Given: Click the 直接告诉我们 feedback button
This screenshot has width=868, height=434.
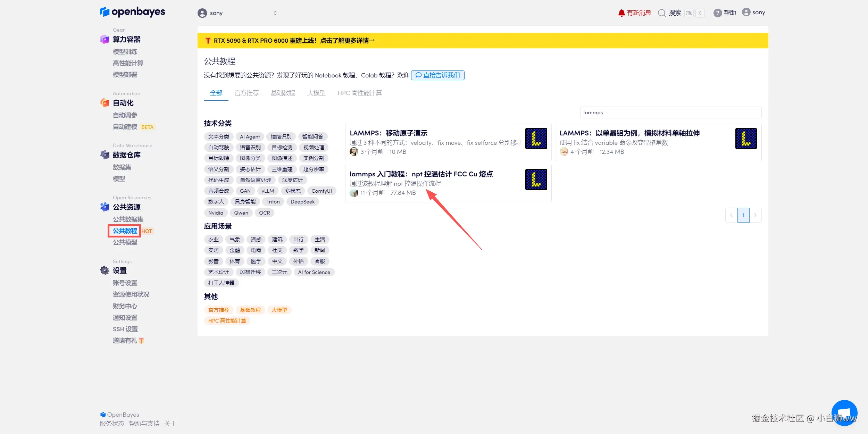Looking at the screenshot, I should [x=437, y=75].
